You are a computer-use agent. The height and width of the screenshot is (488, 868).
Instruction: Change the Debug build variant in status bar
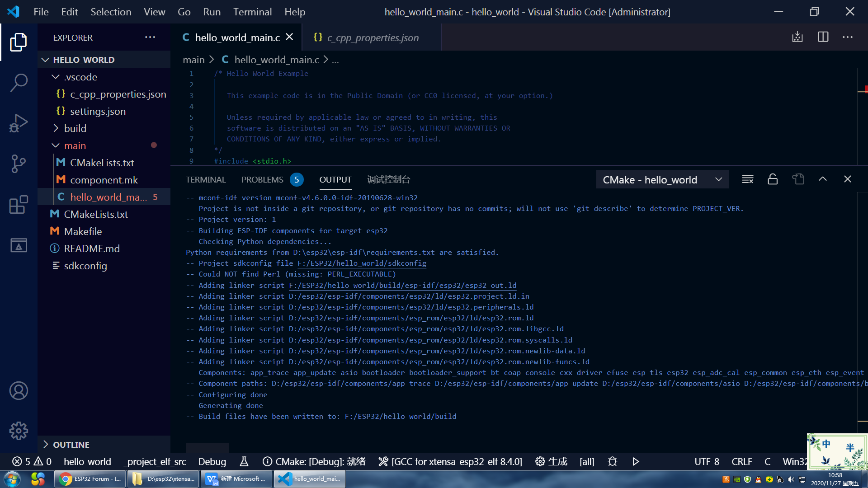pyautogui.click(x=212, y=461)
